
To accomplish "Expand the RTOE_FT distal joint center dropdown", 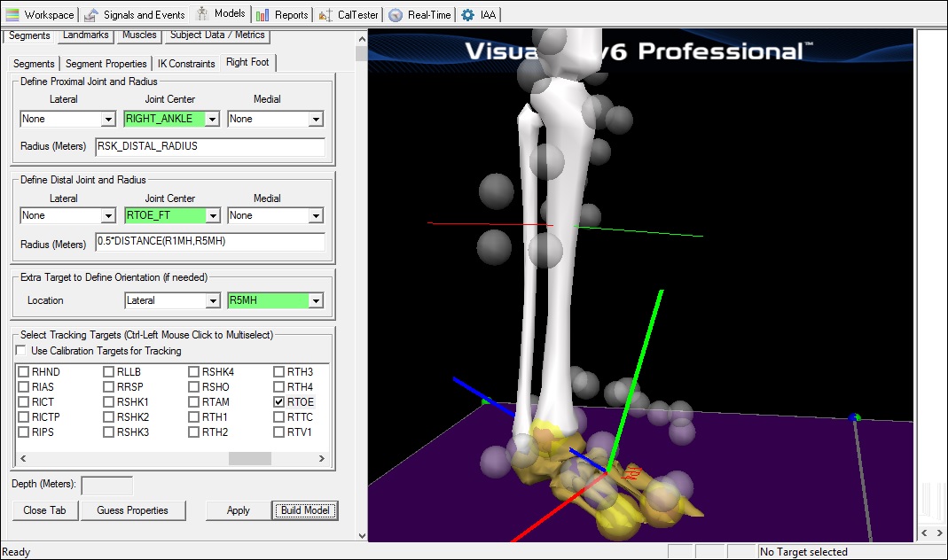I will [212, 215].
